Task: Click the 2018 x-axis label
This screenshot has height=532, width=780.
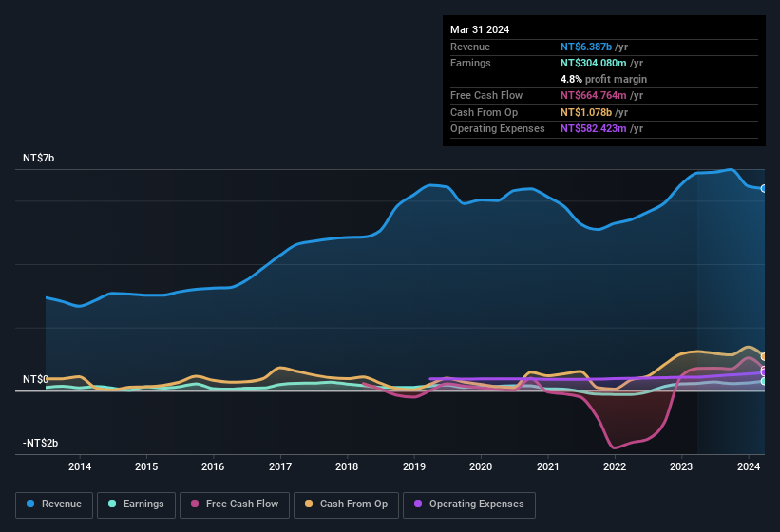Action: [x=347, y=466]
